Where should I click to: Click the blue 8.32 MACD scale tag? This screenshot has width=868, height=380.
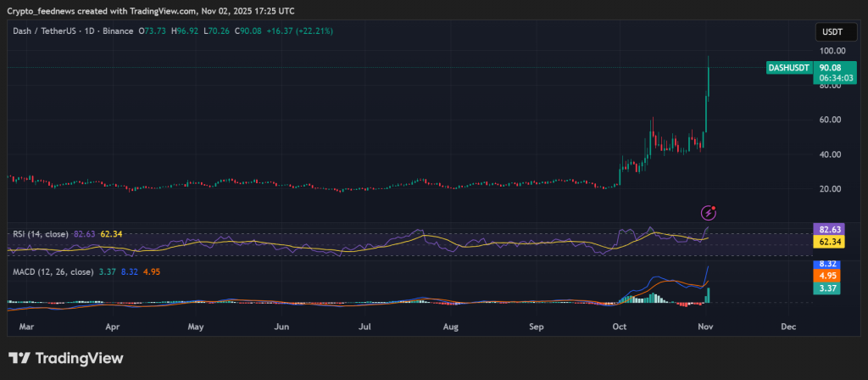[x=826, y=264]
